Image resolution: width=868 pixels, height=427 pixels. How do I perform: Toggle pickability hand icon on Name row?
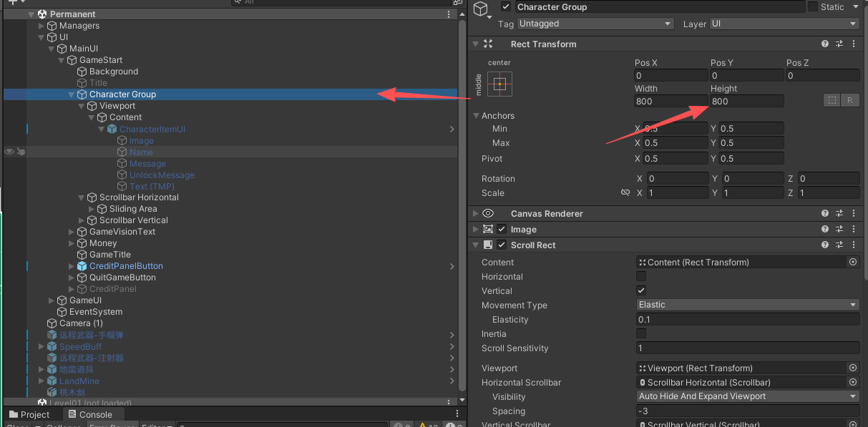(21, 152)
